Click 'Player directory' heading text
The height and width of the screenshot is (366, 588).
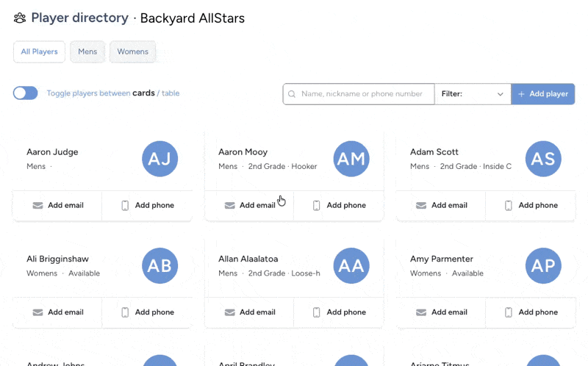click(80, 18)
